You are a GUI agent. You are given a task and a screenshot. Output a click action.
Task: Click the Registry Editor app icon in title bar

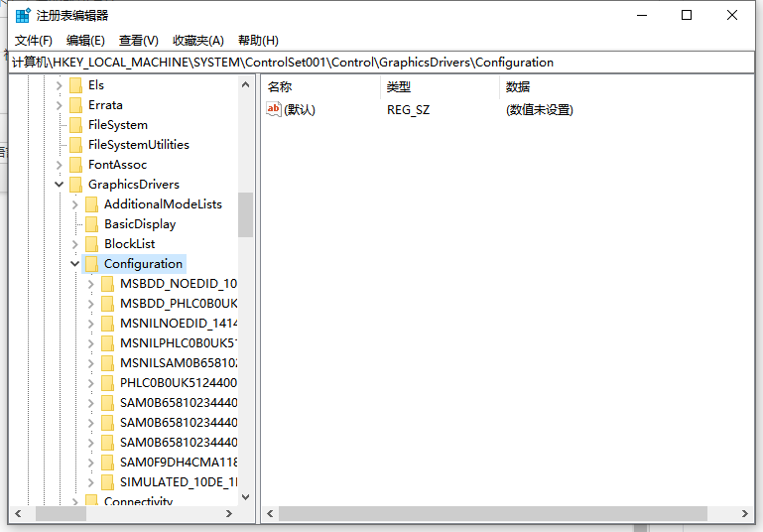tap(22, 15)
